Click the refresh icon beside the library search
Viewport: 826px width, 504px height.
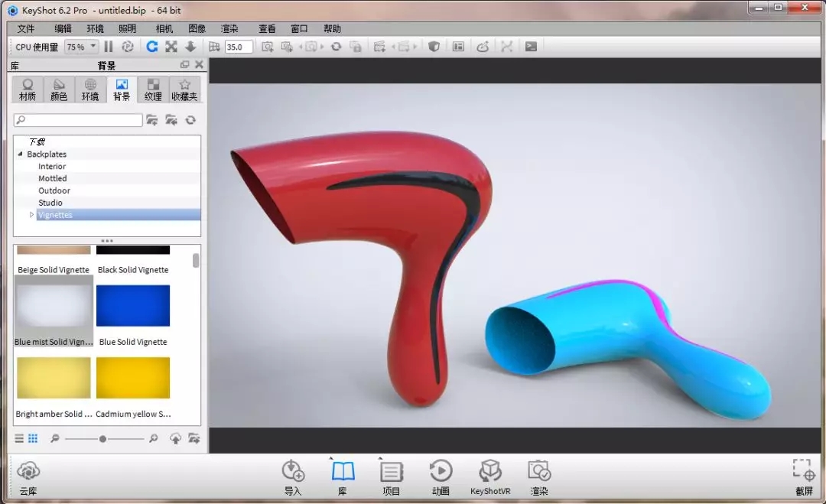tap(190, 120)
